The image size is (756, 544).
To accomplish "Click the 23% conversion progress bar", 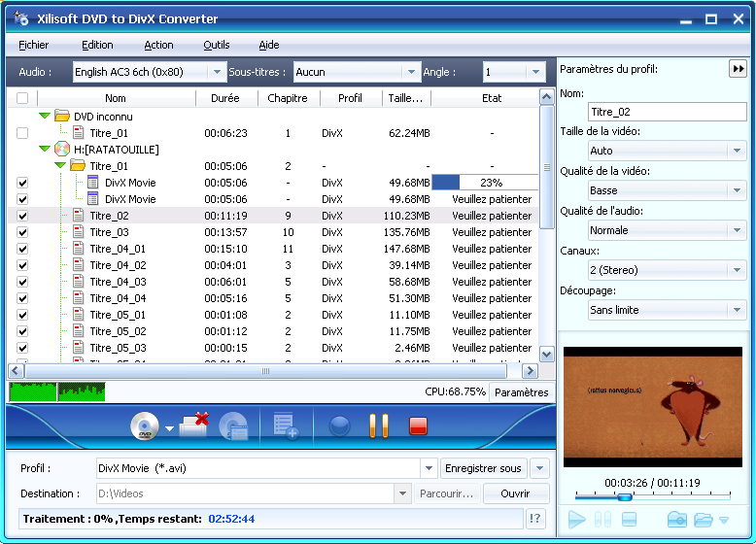I will coord(485,182).
